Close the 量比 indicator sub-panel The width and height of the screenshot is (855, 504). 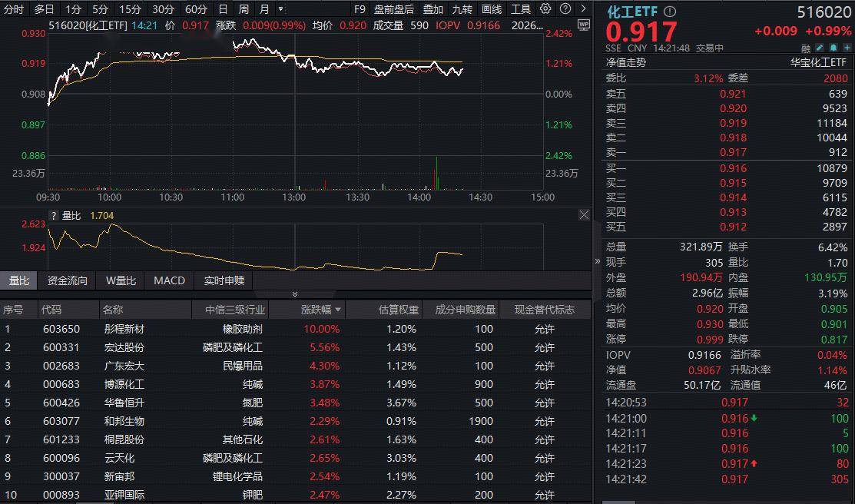click(584, 215)
